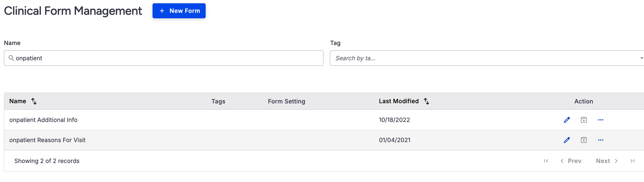
Task: Edit onpatient Additional Info with pencil icon
Action: (567, 120)
